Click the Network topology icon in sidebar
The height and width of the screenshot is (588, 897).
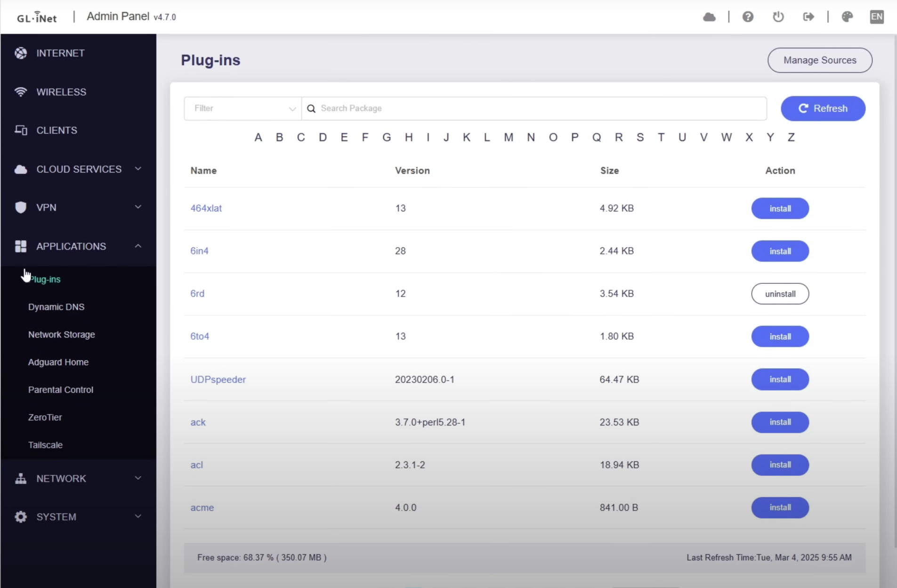(21, 478)
